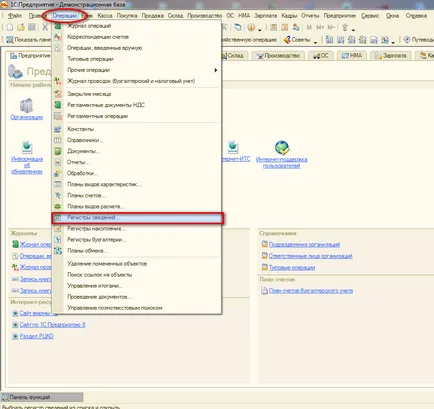Click the Интернет-ИТС icon
The width and height of the screenshot is (434, 409).
pos(233,147)
